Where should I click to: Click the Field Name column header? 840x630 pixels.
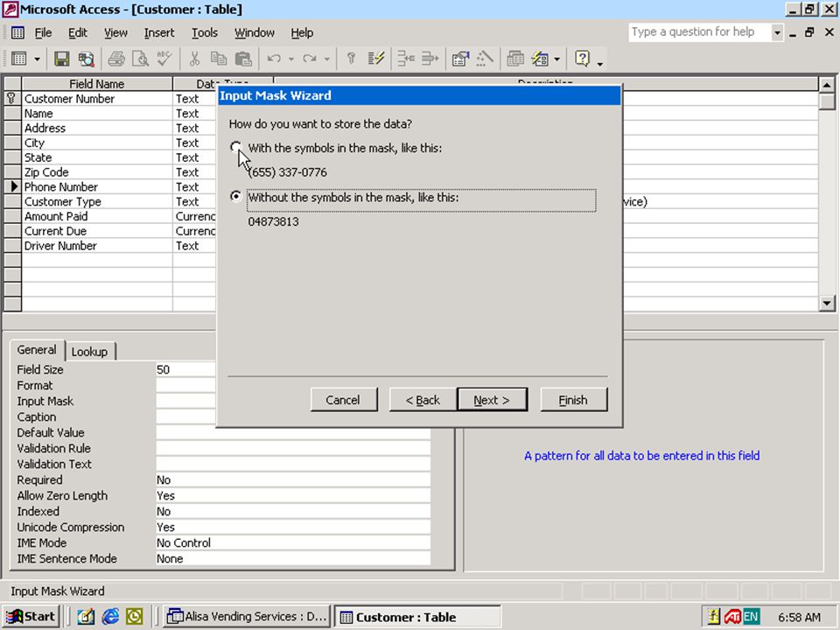[97, 84]
